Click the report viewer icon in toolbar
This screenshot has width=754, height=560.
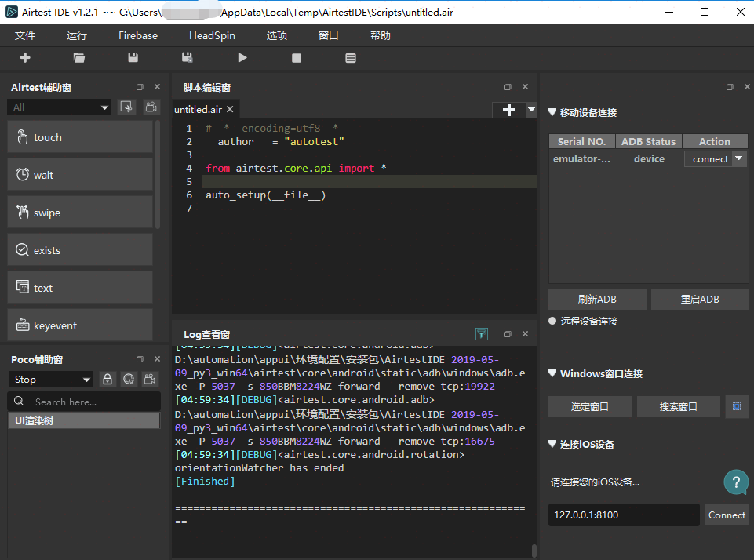pyautogui.click(x=351, y=57)
